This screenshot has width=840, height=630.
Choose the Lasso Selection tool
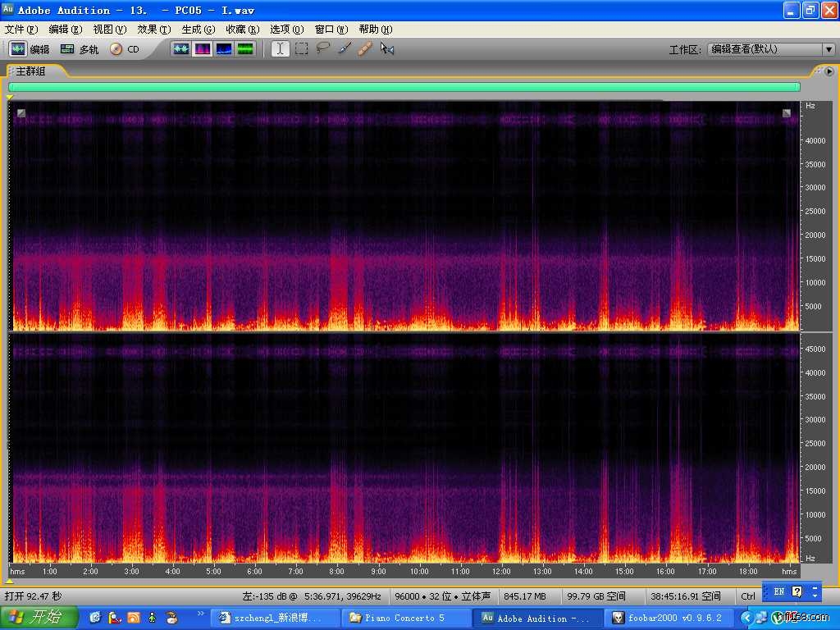323,49
